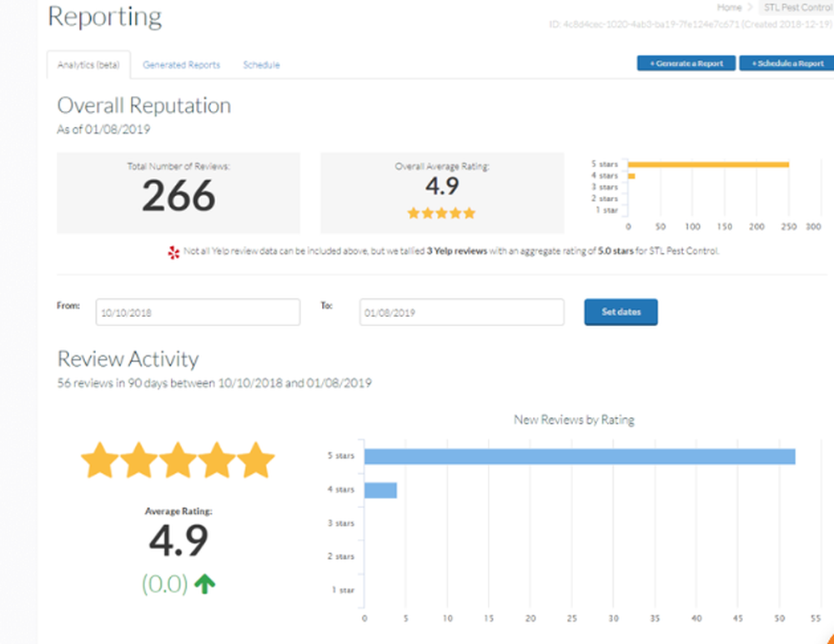Click the last large gold star
Screen dimensions: 834x644
[256, 460]
